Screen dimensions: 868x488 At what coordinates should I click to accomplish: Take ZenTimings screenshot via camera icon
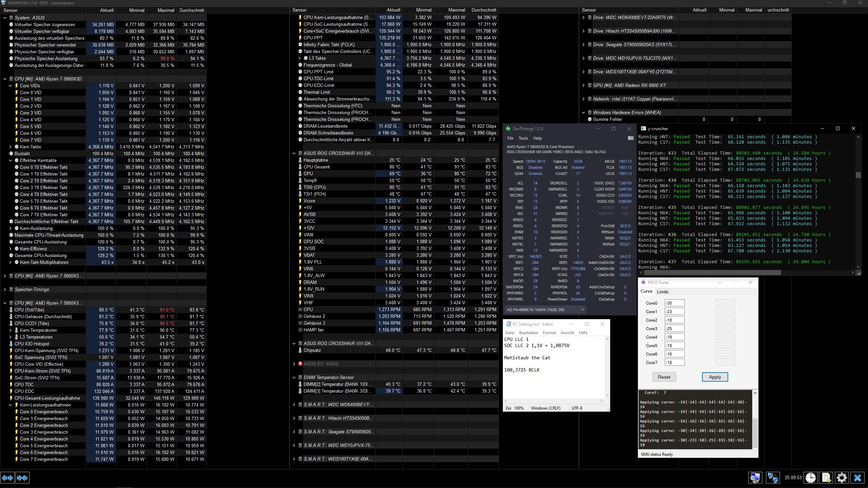(x=630, y=138)
